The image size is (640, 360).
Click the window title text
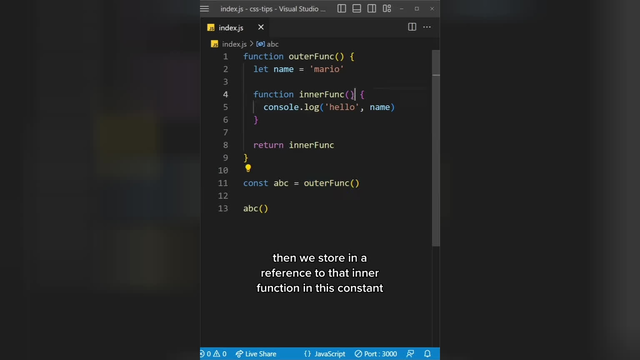pyautogui.click(x=273, y=9)
